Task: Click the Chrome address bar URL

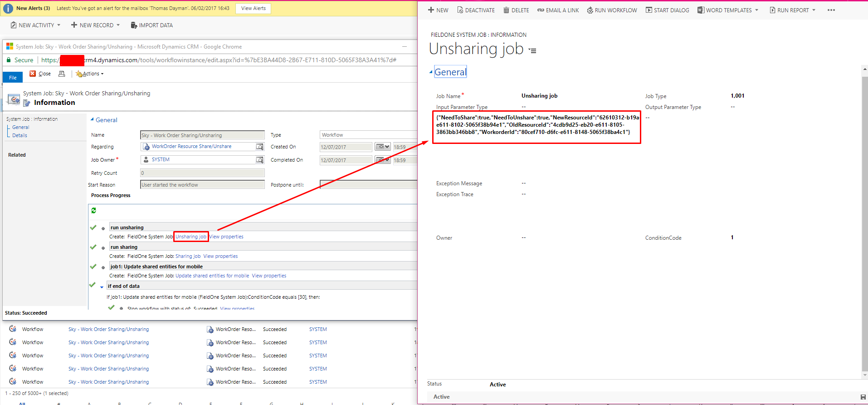Action: pyautogui.click(x=219, y=60)
